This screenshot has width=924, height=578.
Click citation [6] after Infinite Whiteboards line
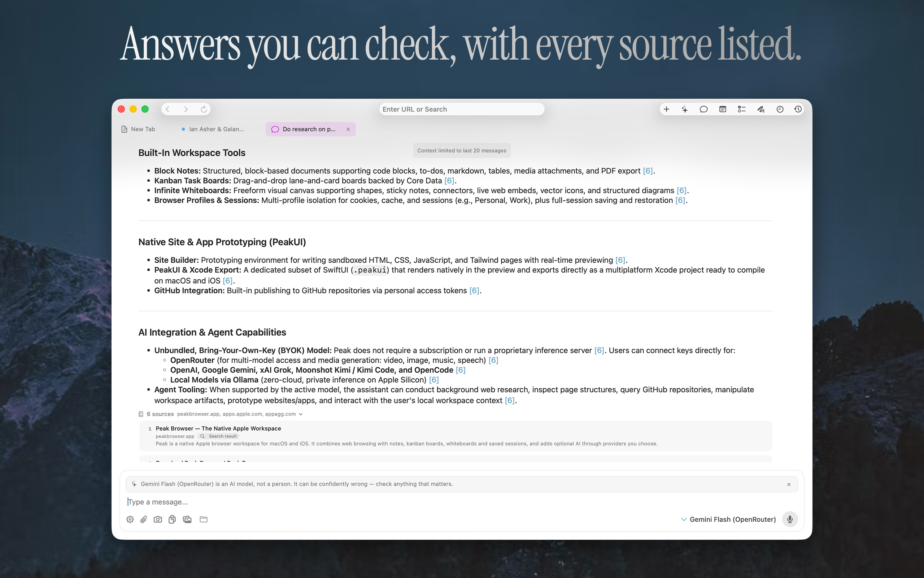(681, 190)
